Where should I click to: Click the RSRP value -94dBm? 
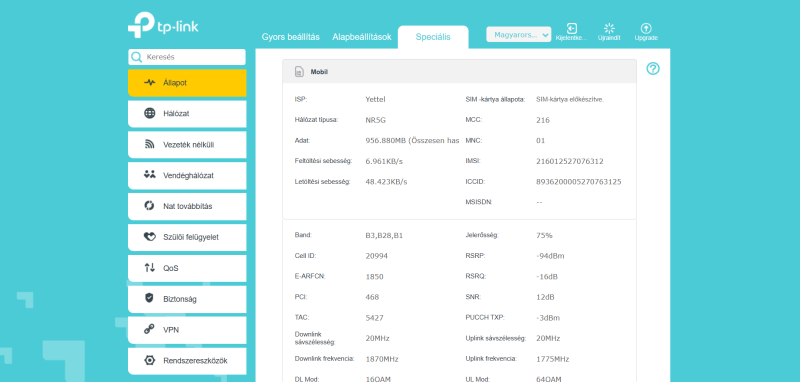551,256
